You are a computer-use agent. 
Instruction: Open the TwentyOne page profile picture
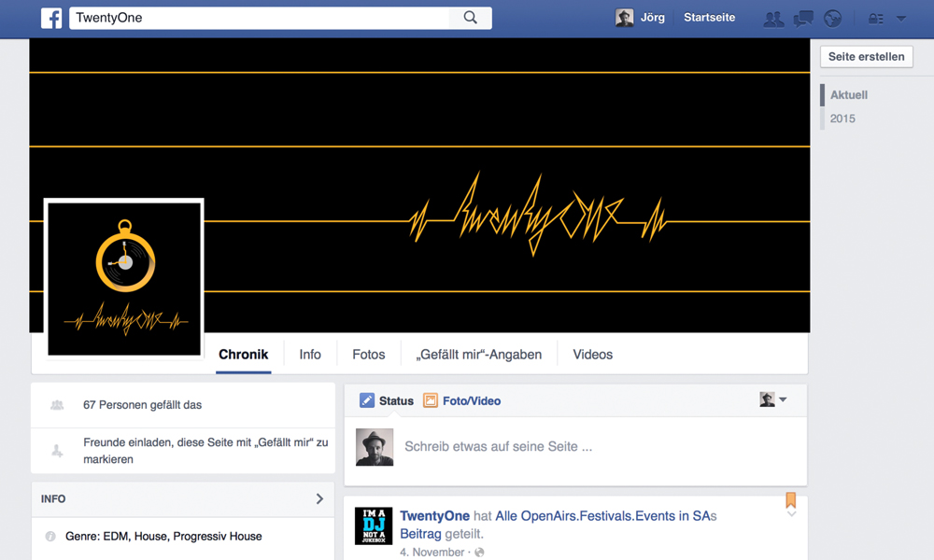click(x=124, y=278)
